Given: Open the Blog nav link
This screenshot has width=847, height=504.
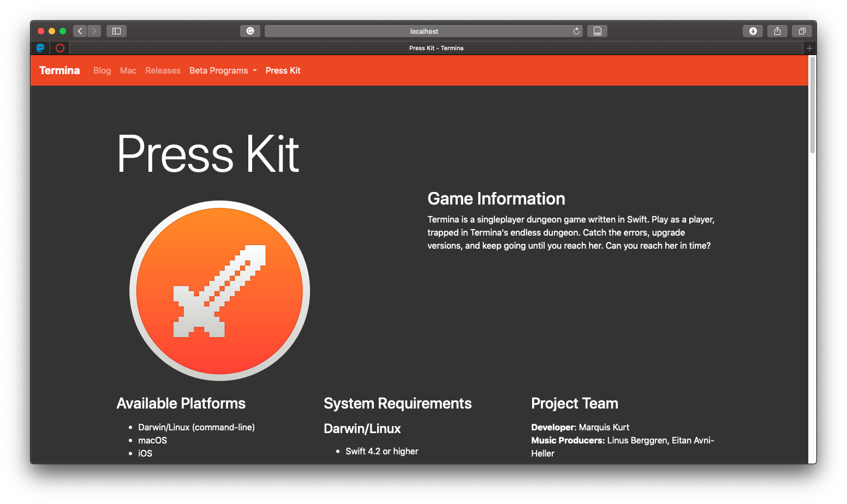Looking at the screenshot, I should click(x=102, y=70).
